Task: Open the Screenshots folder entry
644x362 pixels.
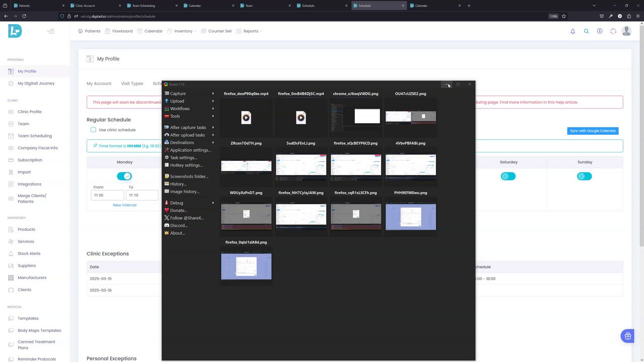Action: click(x=189, y=176)
